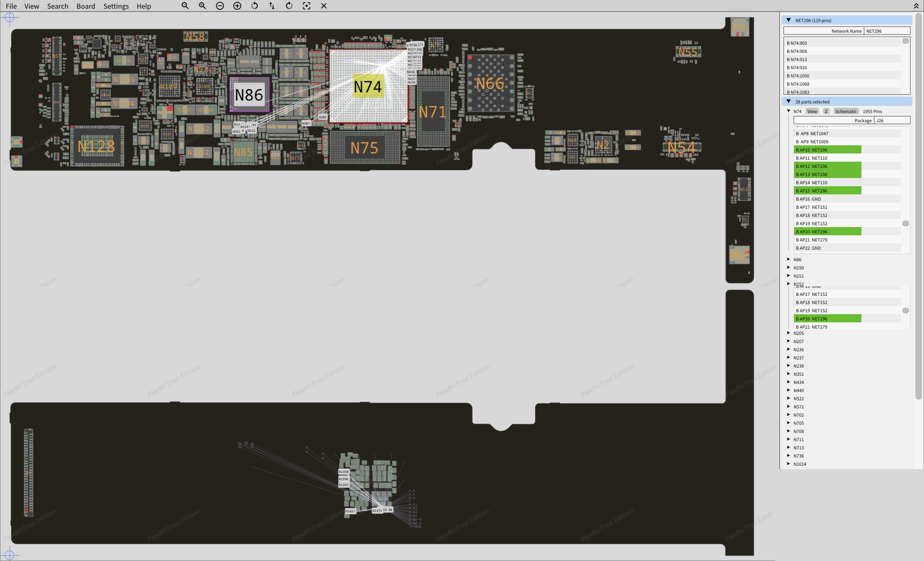Screen dimensions: 924x561
Task: Click the zoom out magnifier icon
Action: coord(185,6)
